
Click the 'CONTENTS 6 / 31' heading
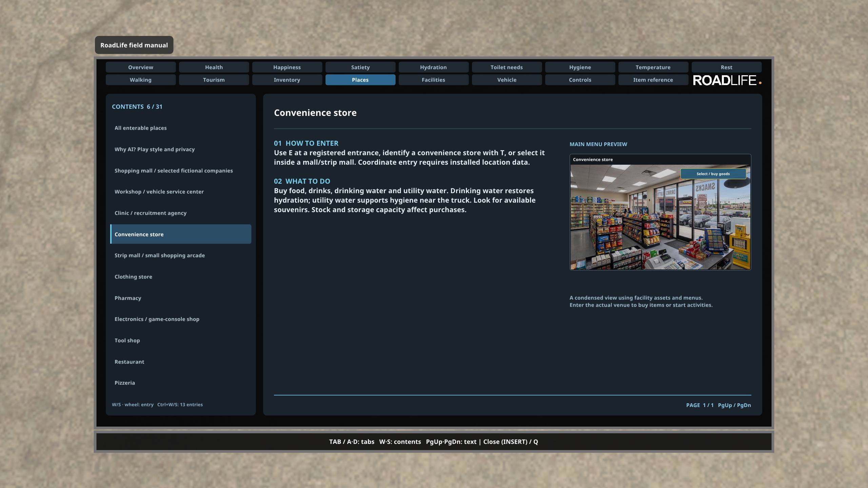tap(137, 106)
